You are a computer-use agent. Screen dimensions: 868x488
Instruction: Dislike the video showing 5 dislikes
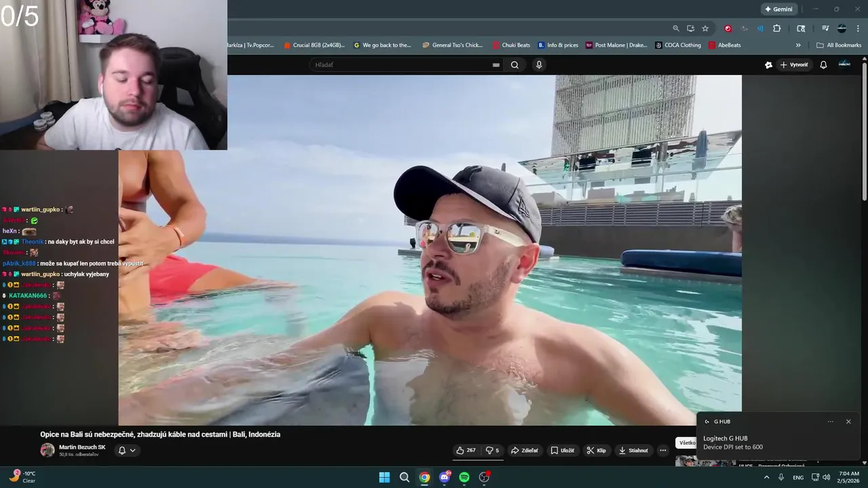coord(492,450)
